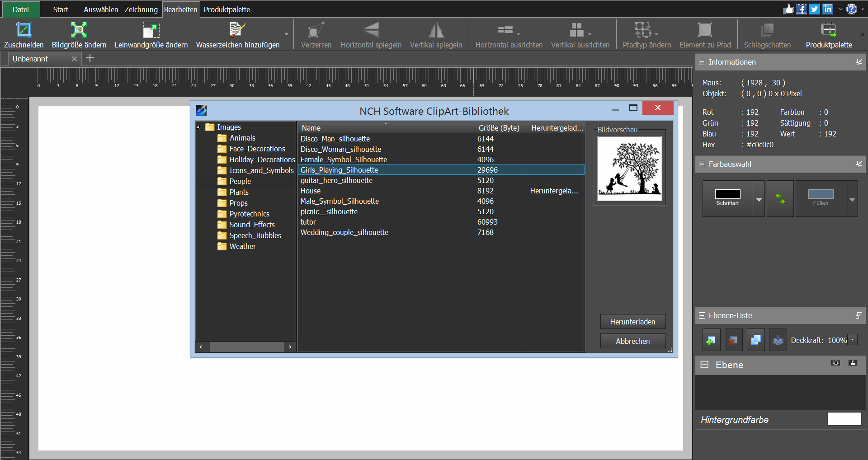Share via the Twitter icon

click(815, 9)
